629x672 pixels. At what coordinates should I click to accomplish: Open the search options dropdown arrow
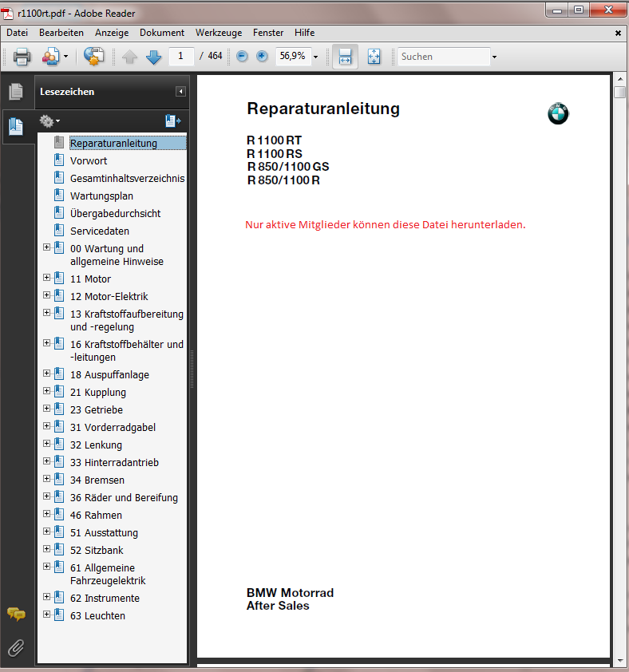pyautogui.click(x=494, y=57)
